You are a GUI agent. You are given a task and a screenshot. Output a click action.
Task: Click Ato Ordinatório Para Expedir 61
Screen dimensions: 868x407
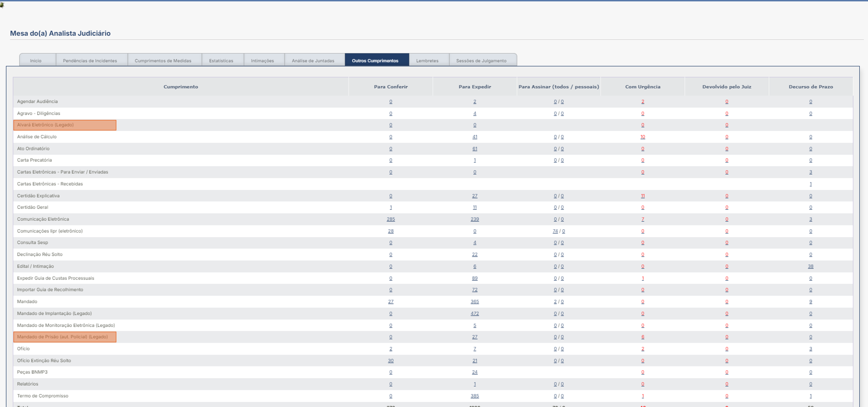[x=475, y=149]
